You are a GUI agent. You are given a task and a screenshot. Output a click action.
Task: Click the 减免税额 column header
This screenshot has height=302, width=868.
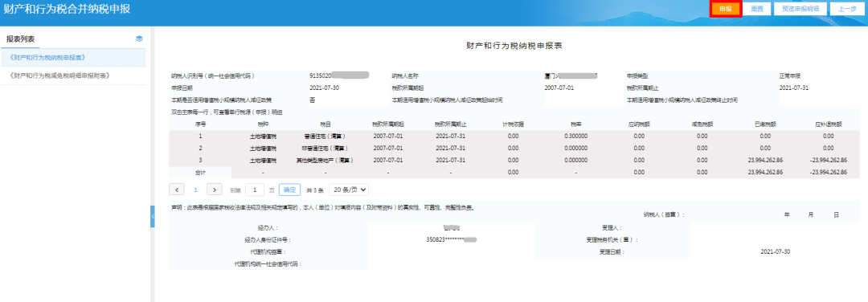click(x=702, y=124)
